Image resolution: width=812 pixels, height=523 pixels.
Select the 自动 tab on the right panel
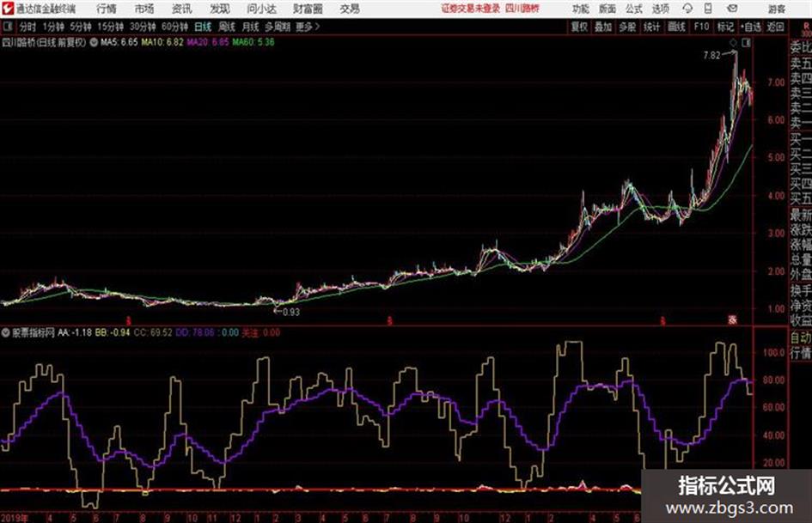pos(801,338)
